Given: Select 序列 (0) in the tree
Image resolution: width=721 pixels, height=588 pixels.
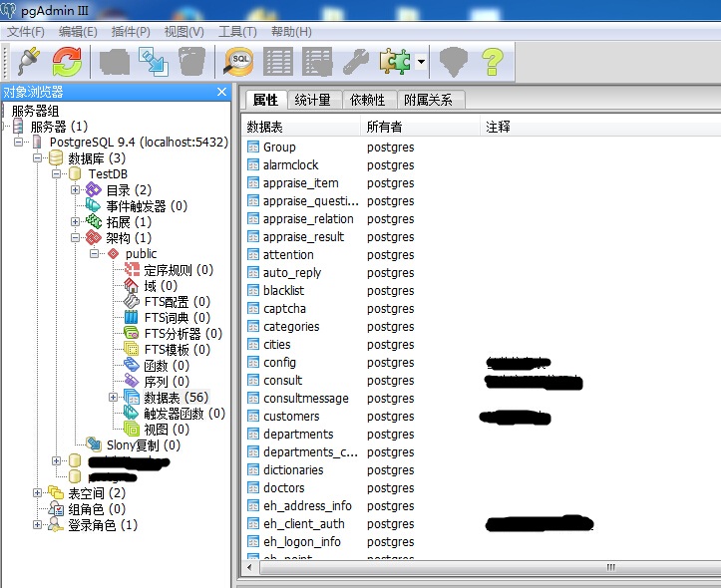Looking at the screenshot, I should [x=167, y=382].
